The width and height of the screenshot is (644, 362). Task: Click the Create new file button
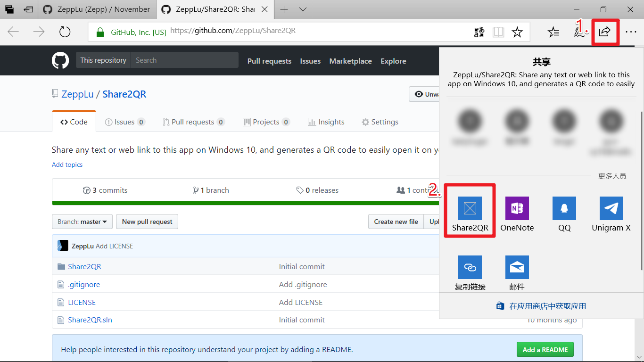pos(396,222)
